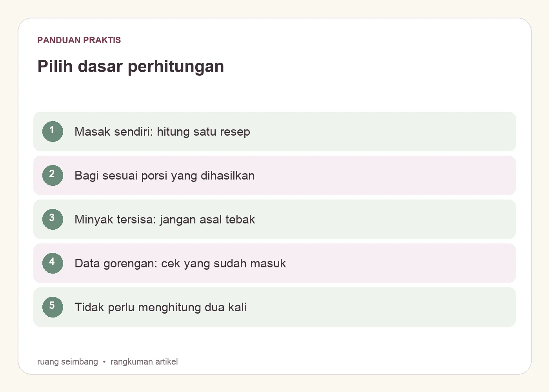
Task: Click the number 5 step badge
Action: 53,307
